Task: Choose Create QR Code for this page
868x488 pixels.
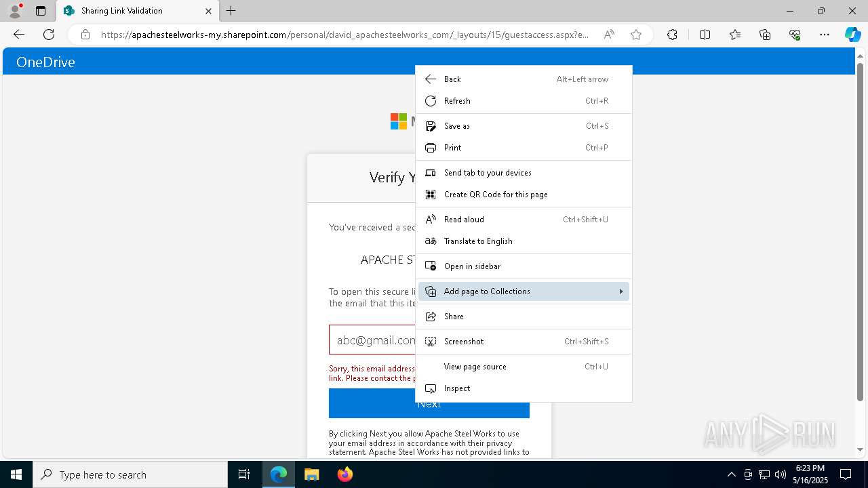Action: (x=524, y=195)
